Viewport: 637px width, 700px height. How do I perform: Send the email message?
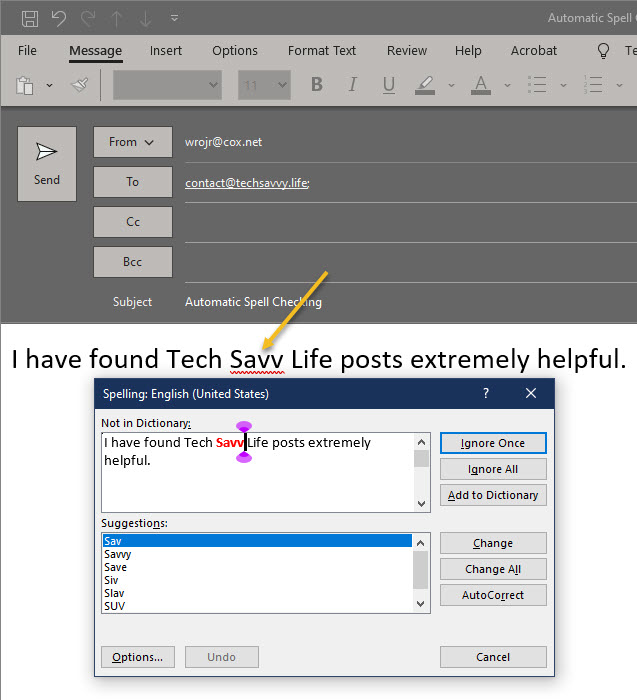point(47,164)
